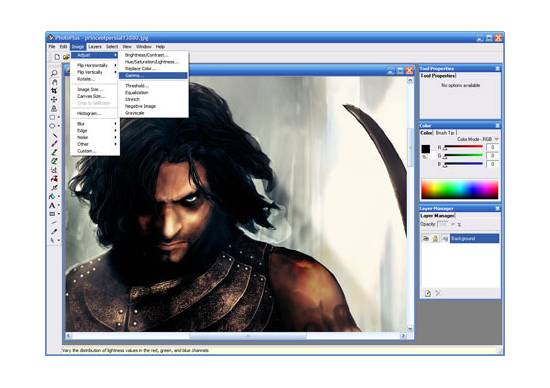The width and height of the screenshot is (550, 388).
Task: Click the New document toolbar icon
Action: tap(57, 57)
